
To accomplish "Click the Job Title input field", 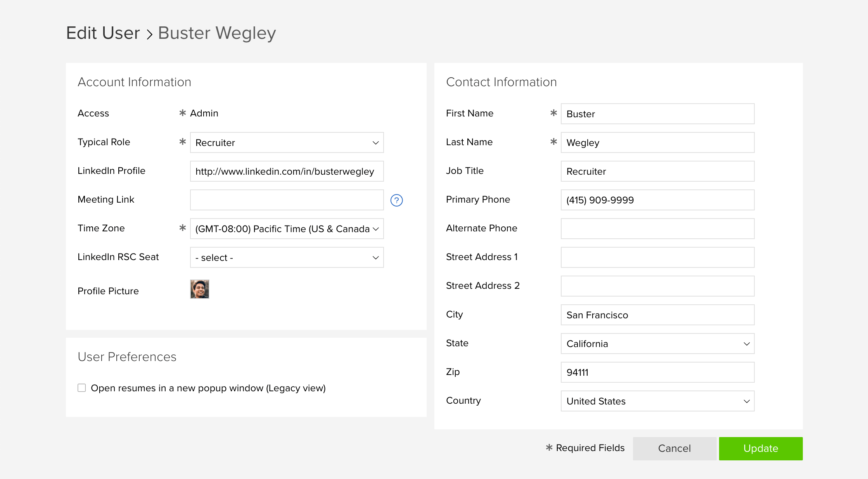I will (x=657, y=171).
